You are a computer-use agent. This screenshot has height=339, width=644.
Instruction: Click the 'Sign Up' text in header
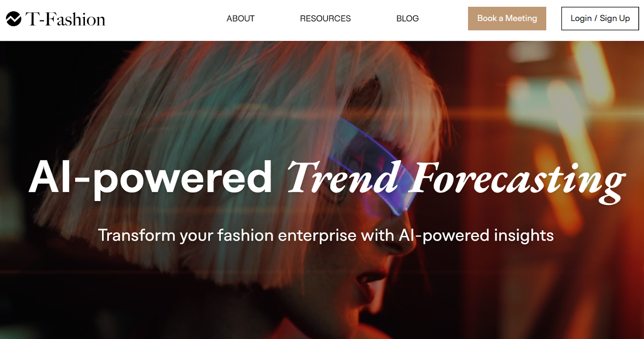(615, 19)
